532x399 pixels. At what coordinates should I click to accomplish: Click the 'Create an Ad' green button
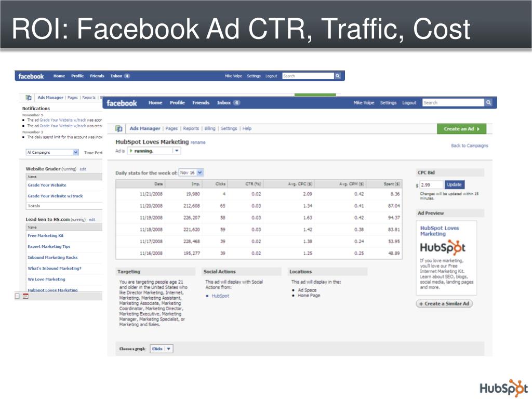pos(461,129)
